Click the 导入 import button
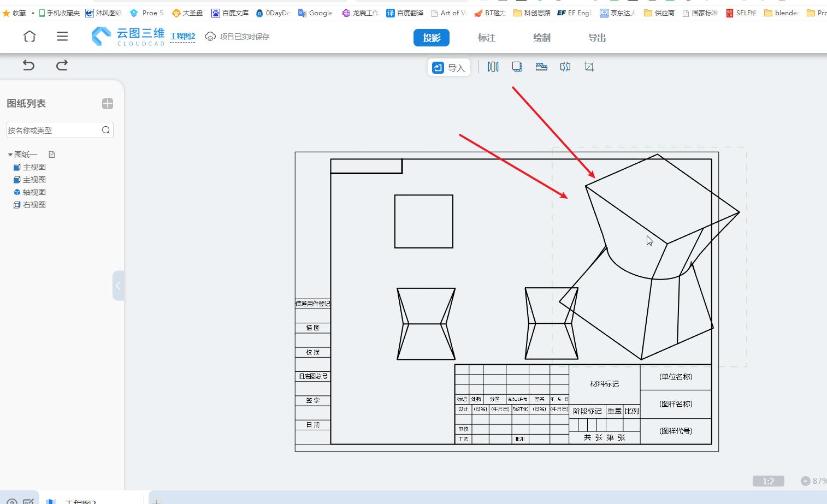Viewport: 827px width, 504px height. point(449,68)
